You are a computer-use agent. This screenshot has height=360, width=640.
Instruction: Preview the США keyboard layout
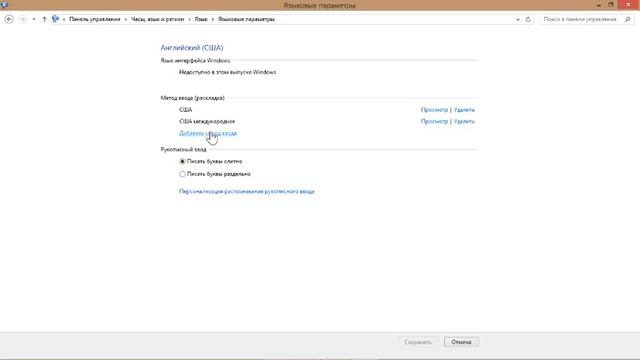(x=434, y=110)
